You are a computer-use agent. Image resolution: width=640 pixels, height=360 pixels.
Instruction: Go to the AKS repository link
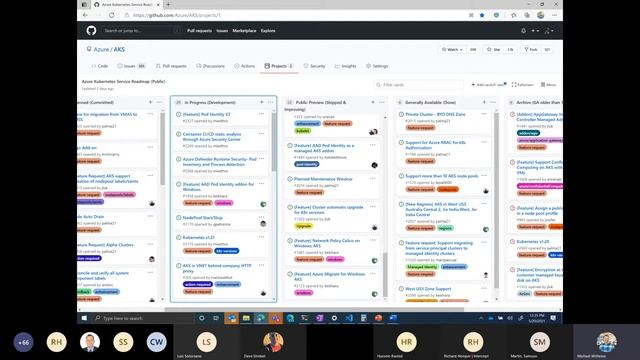point(119,49)
